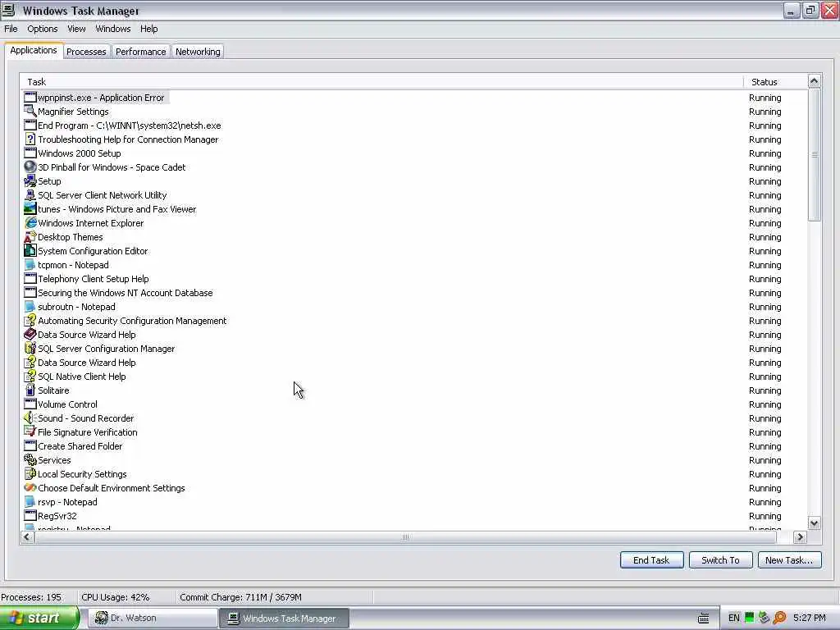The width and height of the screenshot is (840, 630).
Task: Click the Setup task icon
Action: (x=30, y=181)
